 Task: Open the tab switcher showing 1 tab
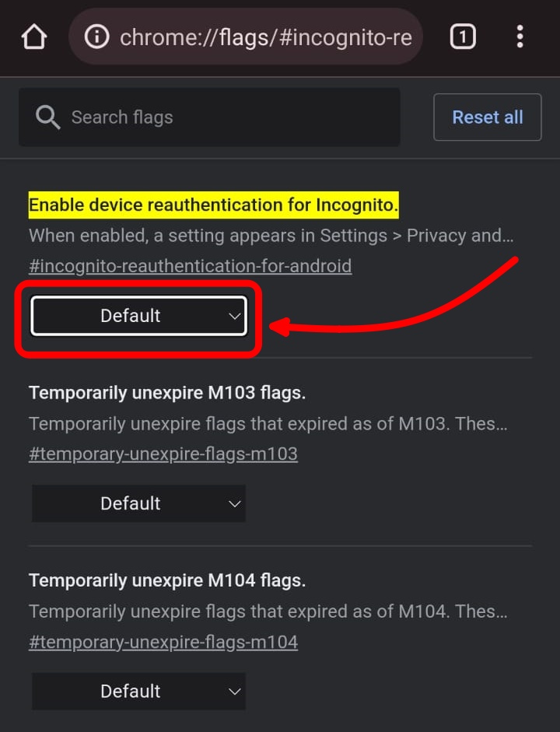coord(463,37)
